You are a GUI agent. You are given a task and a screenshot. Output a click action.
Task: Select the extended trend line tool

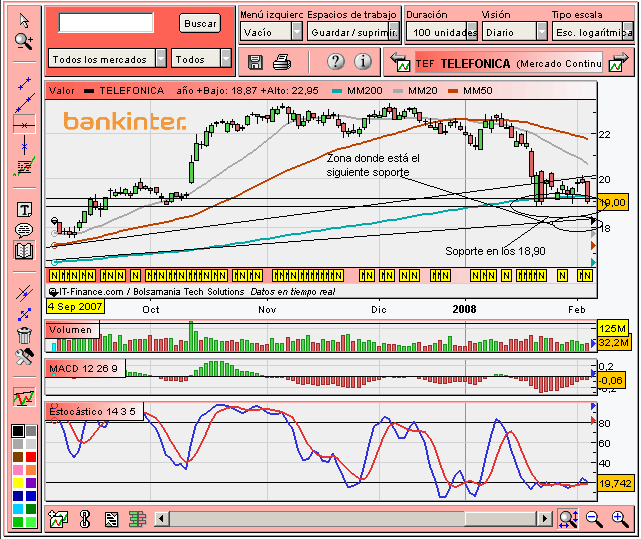(x=25, y=103)
